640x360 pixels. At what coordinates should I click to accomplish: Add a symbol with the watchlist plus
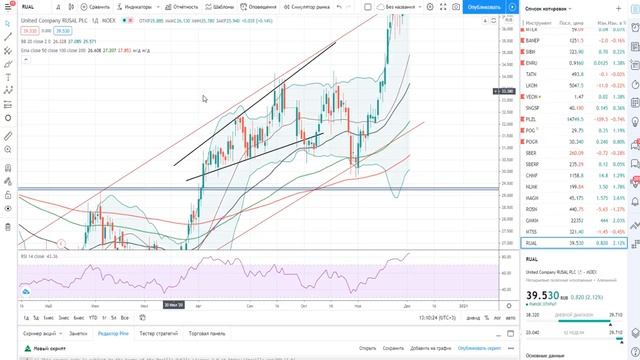pos(618,9)
